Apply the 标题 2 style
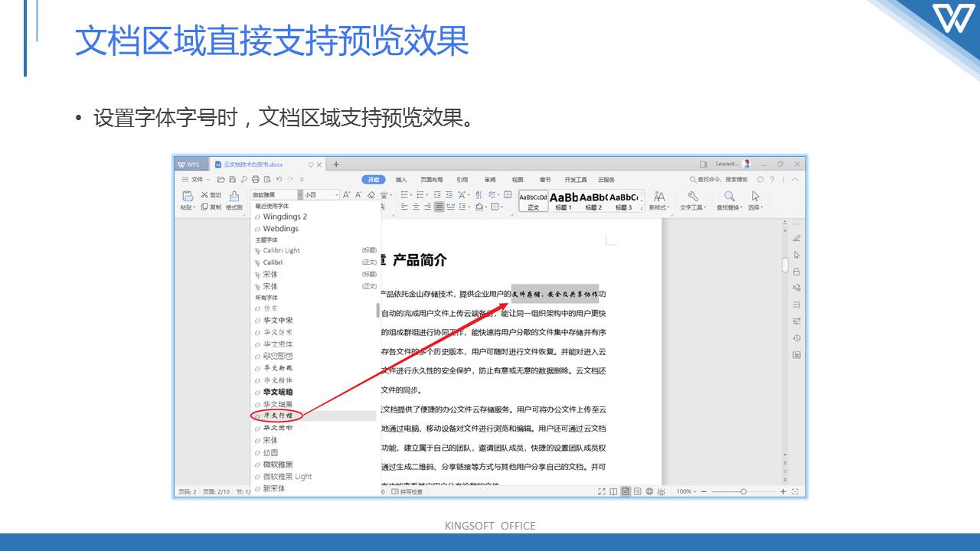Viewport: 980px width, 551px height. (594, 201)
